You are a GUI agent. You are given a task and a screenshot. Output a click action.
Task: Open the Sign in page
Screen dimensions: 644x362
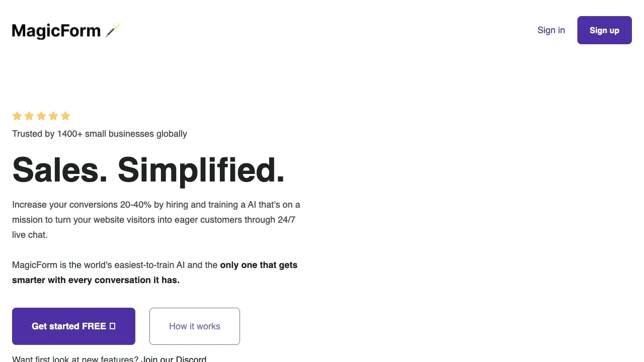coord(551,30)
